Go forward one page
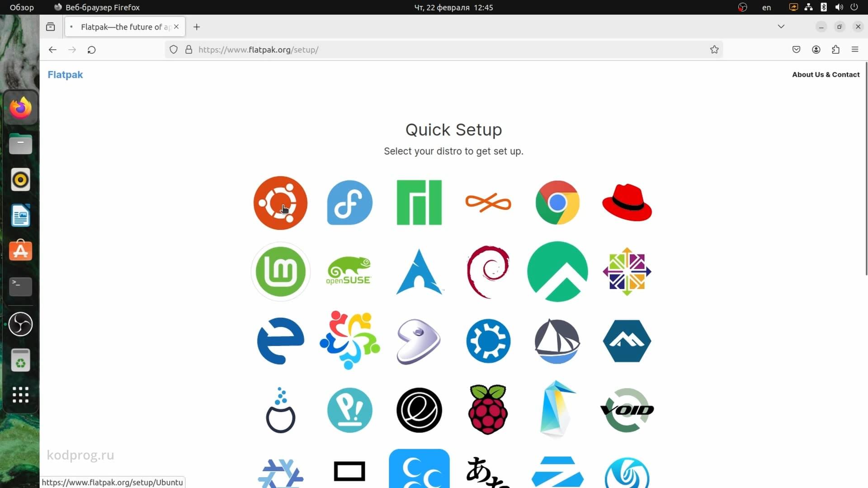 click(x=72, y=50)
